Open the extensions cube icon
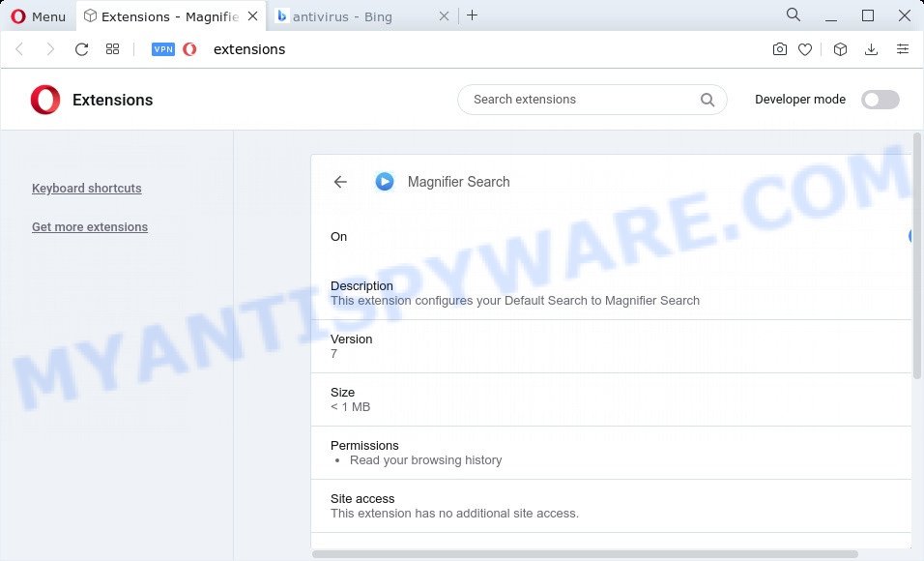 [840, 49]
